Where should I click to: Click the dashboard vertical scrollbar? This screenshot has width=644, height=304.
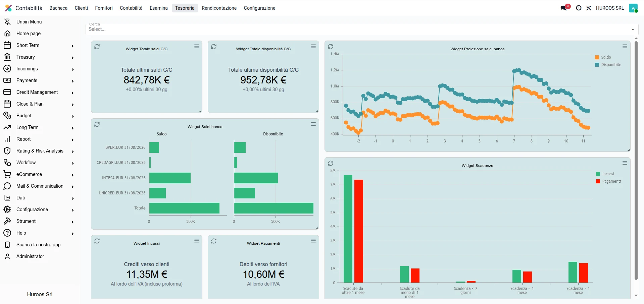(636, 160)
